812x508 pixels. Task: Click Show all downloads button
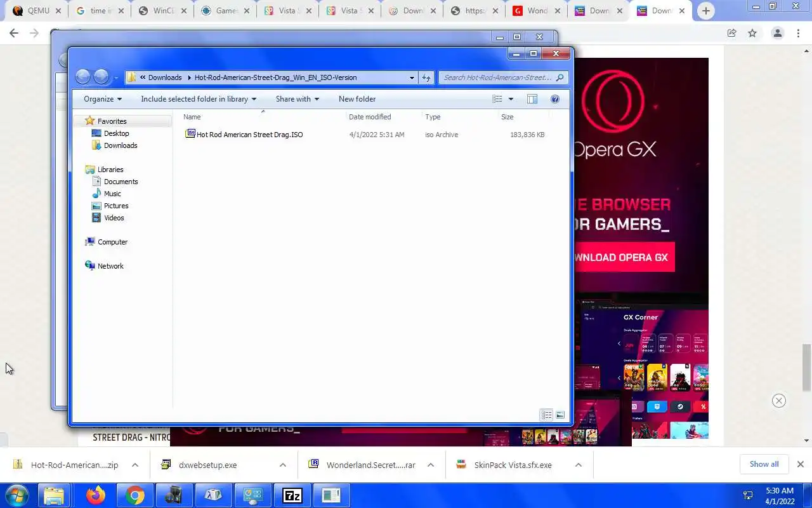[764, 464]
